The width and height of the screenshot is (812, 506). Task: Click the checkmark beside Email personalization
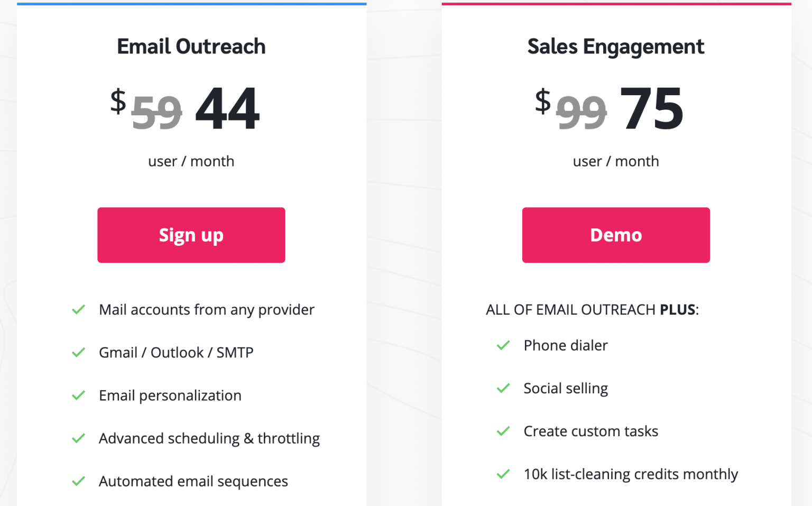click(x=78, y=395)
